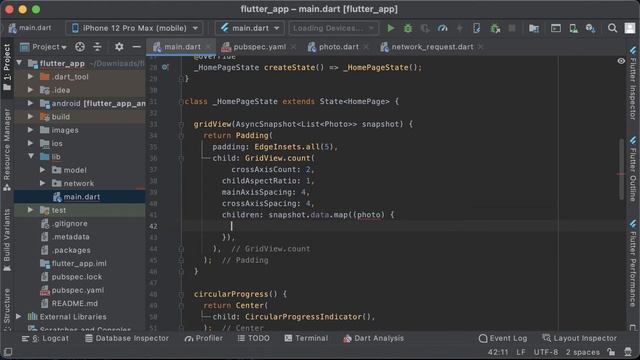This screenshot has height=360, width=640.
Task: Open the Profiler tool window
Action: (204, 338)
